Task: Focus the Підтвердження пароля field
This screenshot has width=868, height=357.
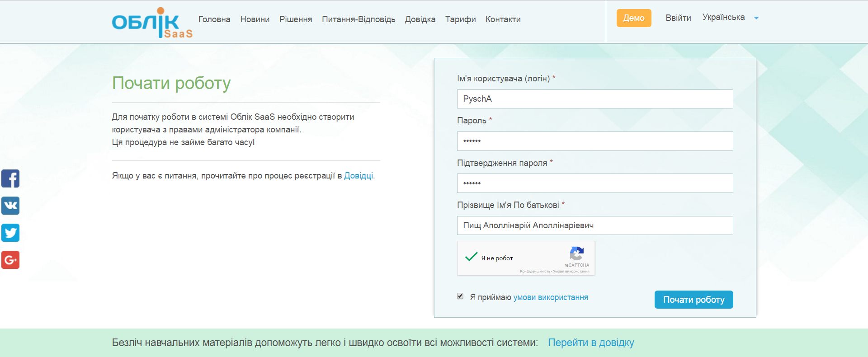Action: pos(595,183)
